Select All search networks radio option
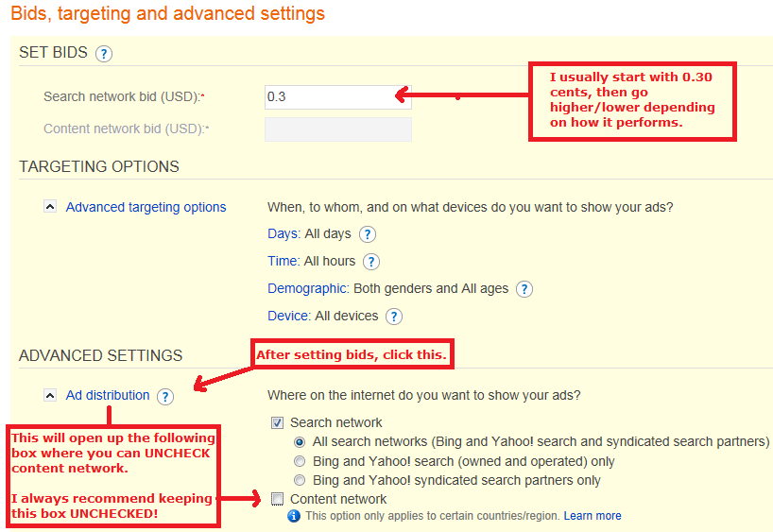773x532 pixels. click(300, 442)
